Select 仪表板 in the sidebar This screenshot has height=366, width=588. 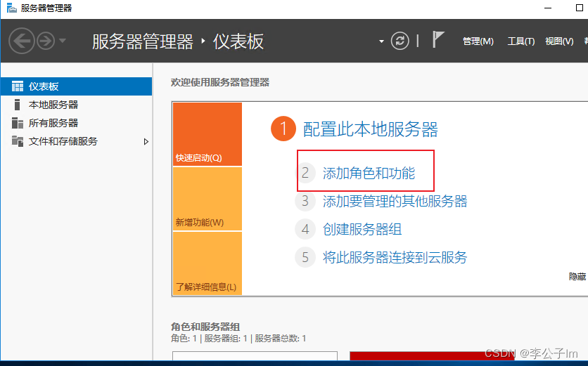[x=77, y=86]
